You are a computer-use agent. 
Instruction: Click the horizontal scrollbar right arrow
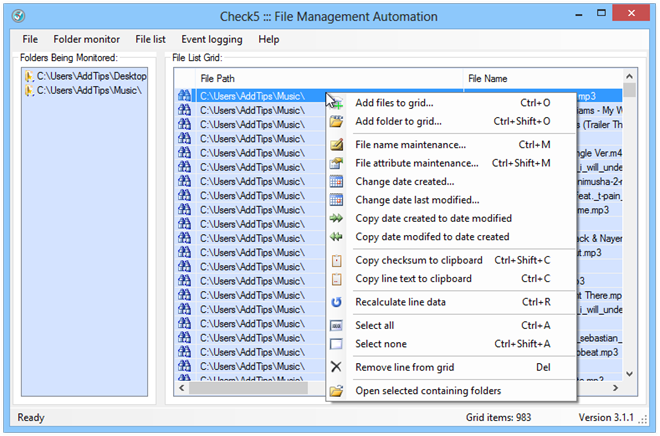click(x=615, y=388)
